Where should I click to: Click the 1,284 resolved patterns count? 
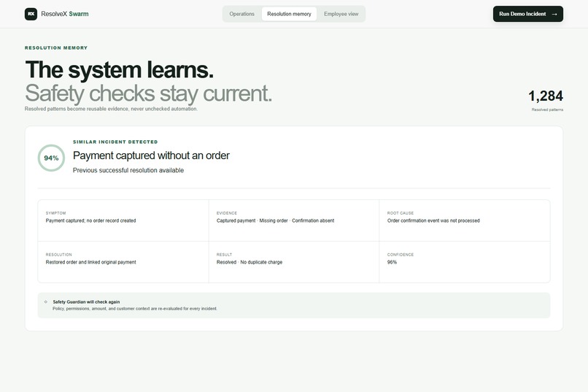(546, 96)
